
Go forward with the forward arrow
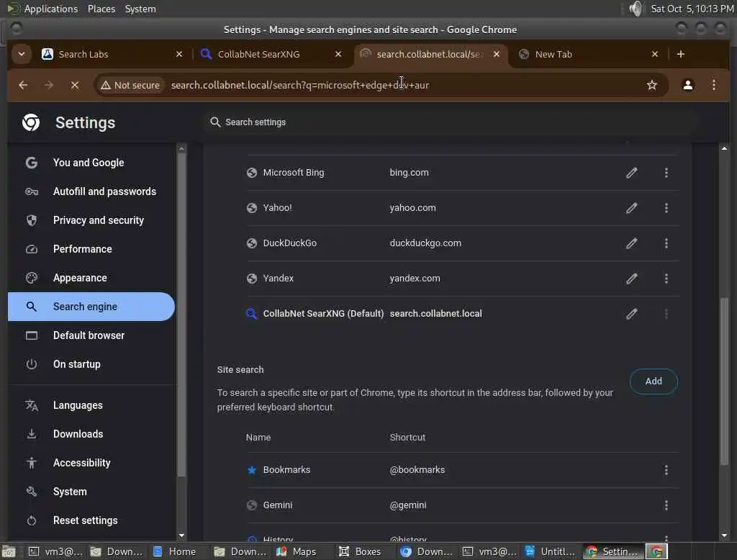[x=49, y=85]
